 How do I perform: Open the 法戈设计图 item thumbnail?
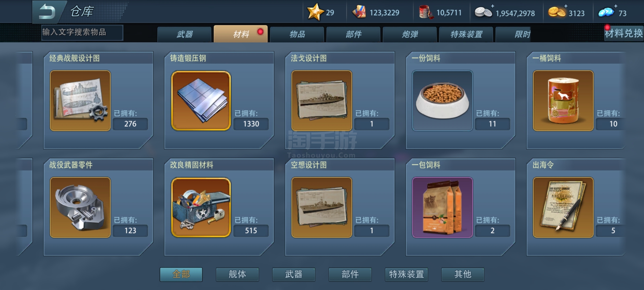pyautogui.click(x=322, y=101)
